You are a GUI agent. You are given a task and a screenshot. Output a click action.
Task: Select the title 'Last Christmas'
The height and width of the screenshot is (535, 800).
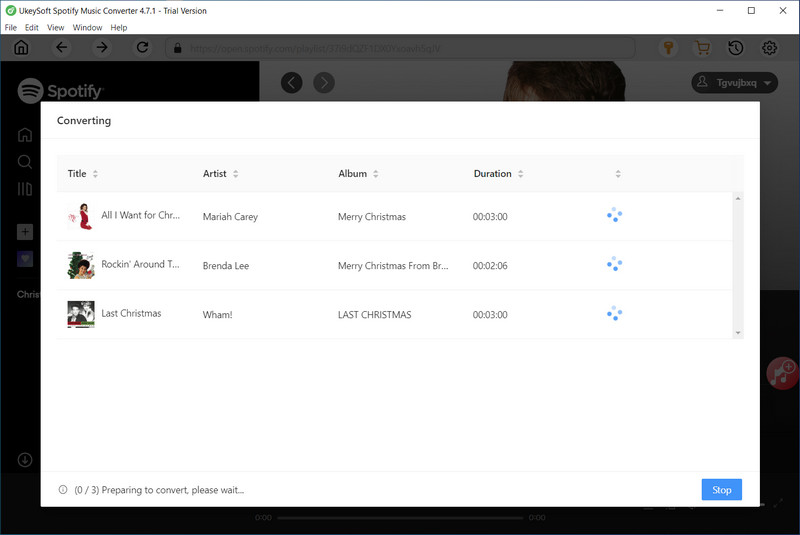tap(131, 313)
